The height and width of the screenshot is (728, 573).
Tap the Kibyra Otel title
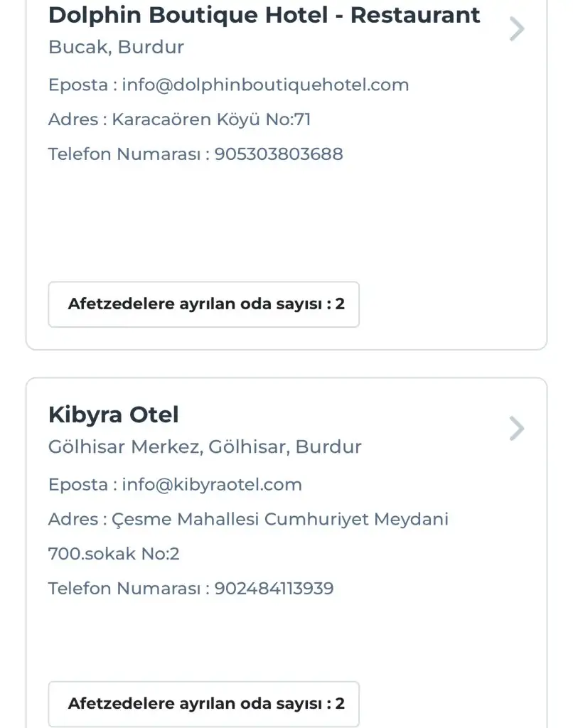click(113, 414)
